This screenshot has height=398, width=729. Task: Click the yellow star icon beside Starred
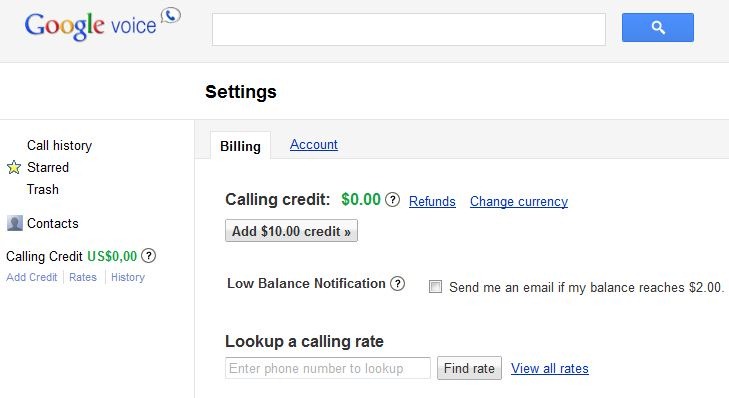pos(14,167)
